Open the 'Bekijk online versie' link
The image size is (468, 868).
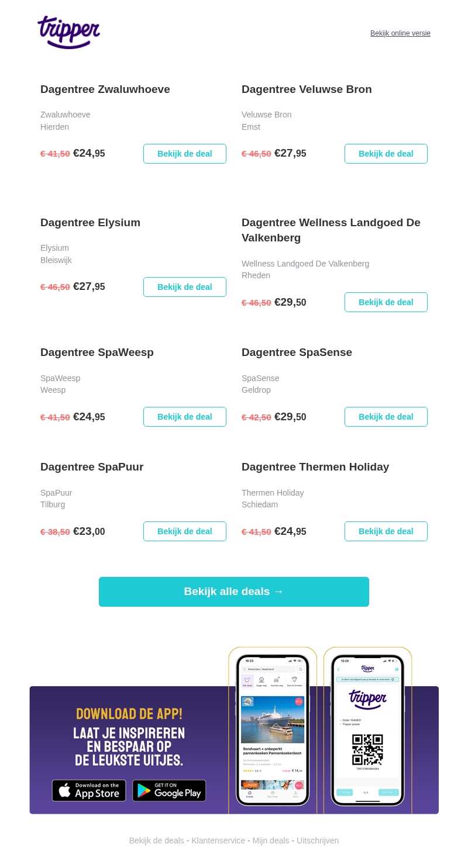(400, 33)
